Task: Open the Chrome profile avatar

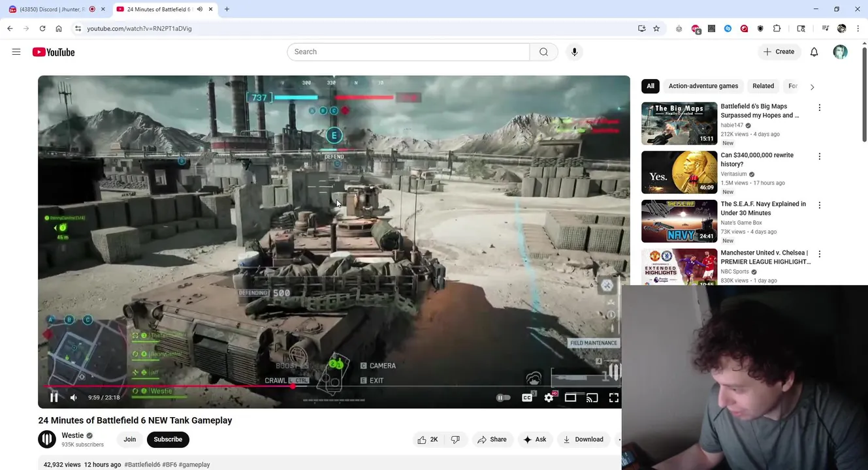Action: click(841, 29)
